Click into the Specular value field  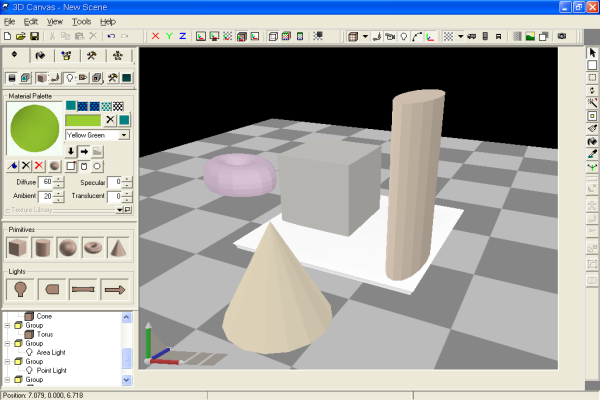pos(115,182)
